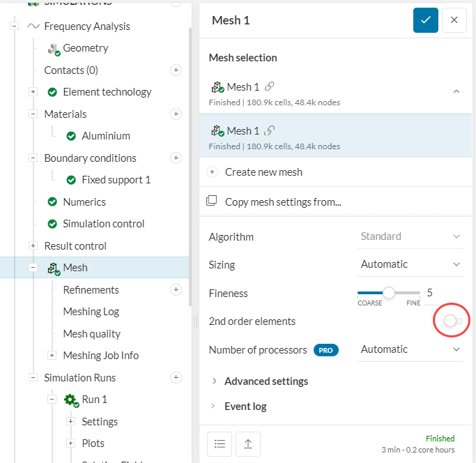The height and width of the screenshot is (463, 476).
Task: Collapse the Mesh selection list chevron
Action: pos(456,91)
